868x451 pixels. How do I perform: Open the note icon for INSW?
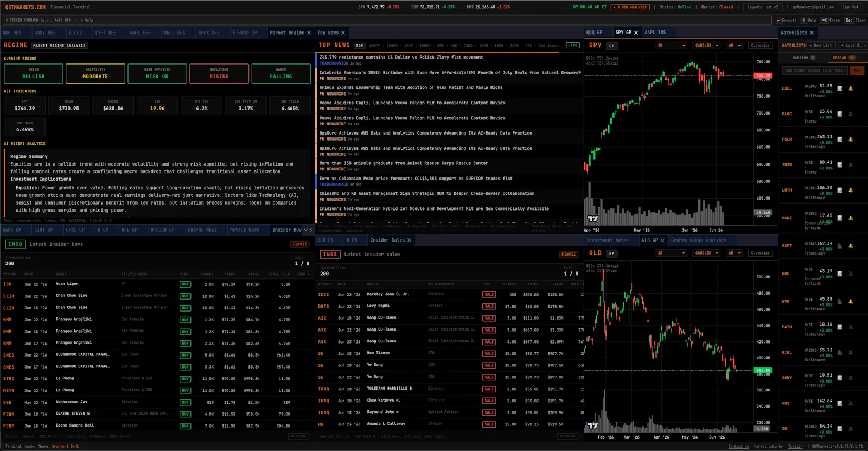pyautogui.click(x=840, y=165)
